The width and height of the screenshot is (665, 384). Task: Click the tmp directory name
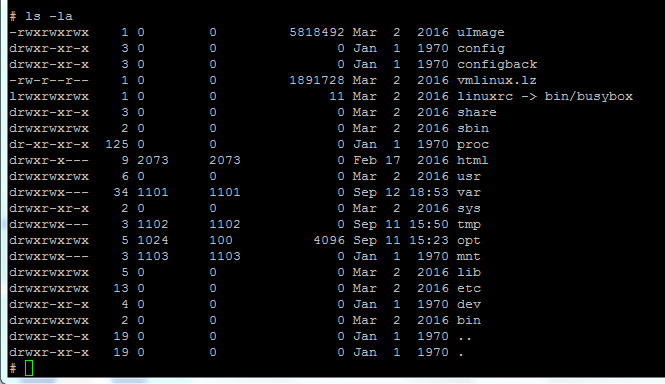tap(469, 225)
